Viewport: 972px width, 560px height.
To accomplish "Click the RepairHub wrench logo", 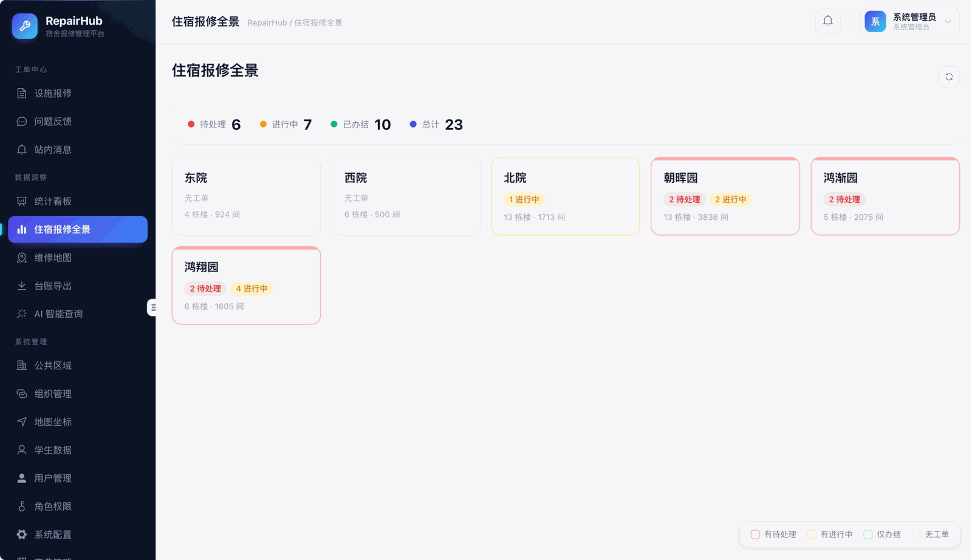I will (25, 26).
